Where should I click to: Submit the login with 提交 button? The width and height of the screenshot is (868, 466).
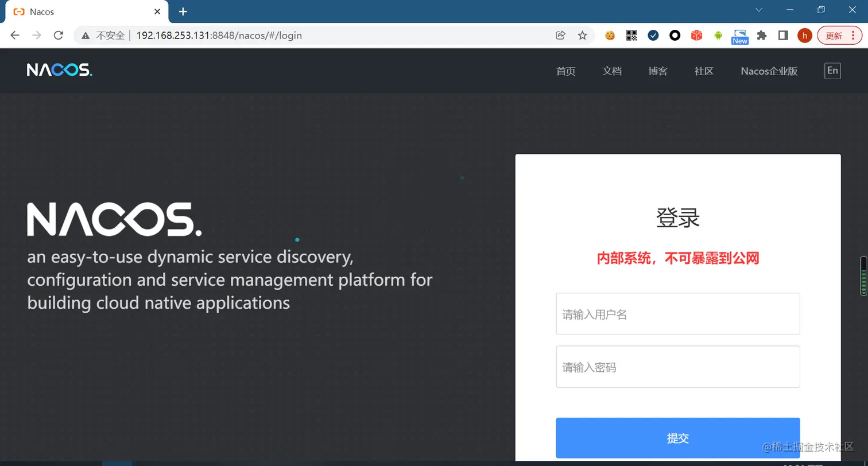678,438
